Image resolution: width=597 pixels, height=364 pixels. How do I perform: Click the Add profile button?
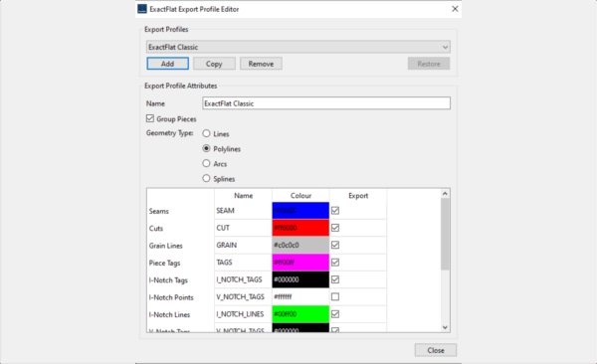click(167, 64)
